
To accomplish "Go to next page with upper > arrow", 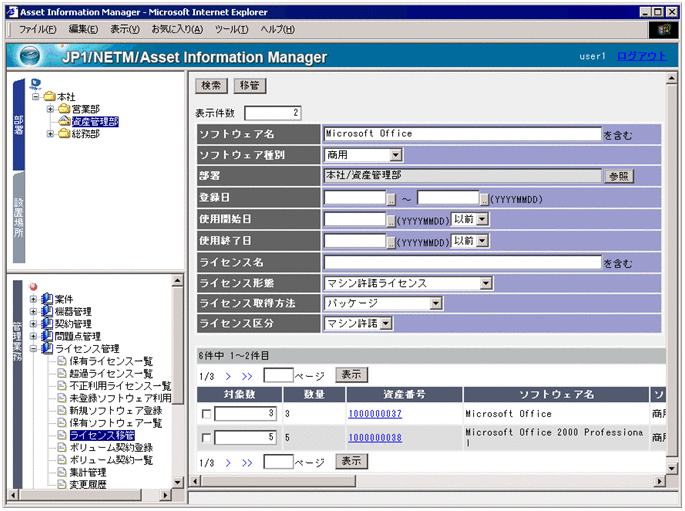I will [x=228, y=376].
